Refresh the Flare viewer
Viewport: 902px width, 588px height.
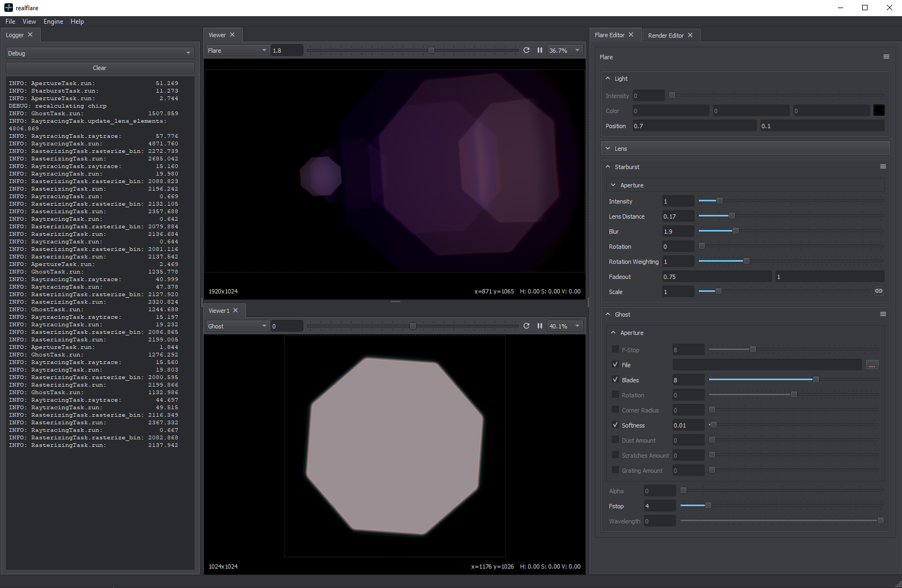click(x=526, y=50)
